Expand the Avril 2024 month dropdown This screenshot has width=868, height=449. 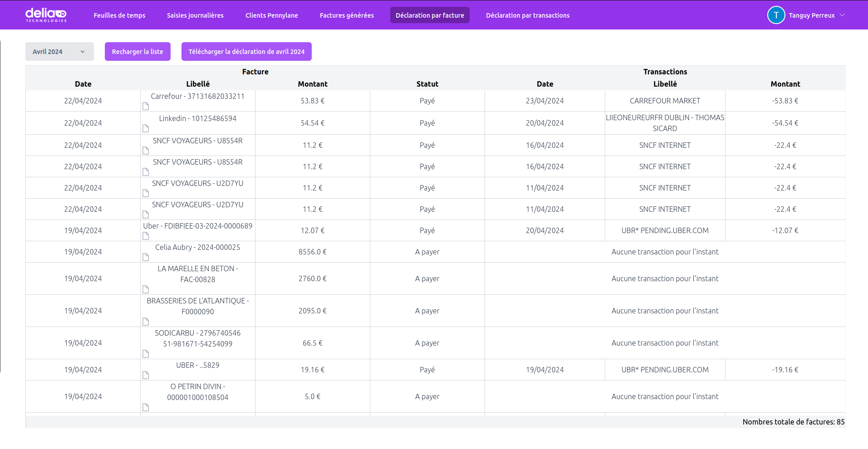(59, 52)
